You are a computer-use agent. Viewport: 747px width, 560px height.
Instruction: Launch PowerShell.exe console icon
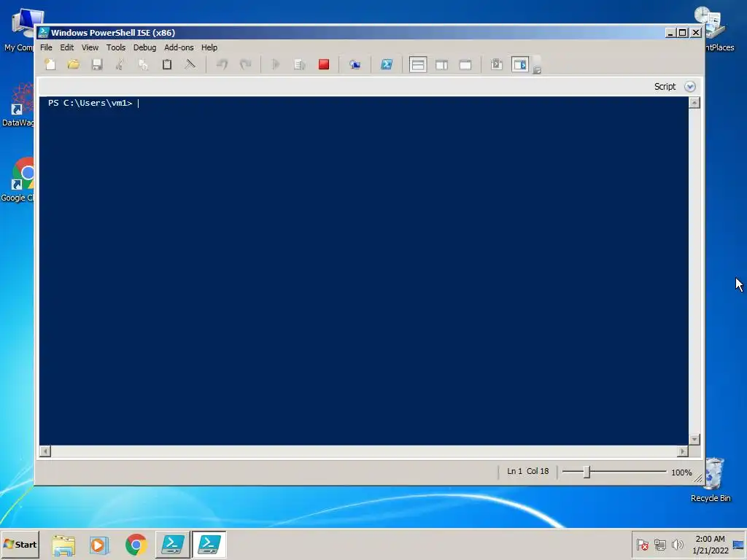(387, 64)
